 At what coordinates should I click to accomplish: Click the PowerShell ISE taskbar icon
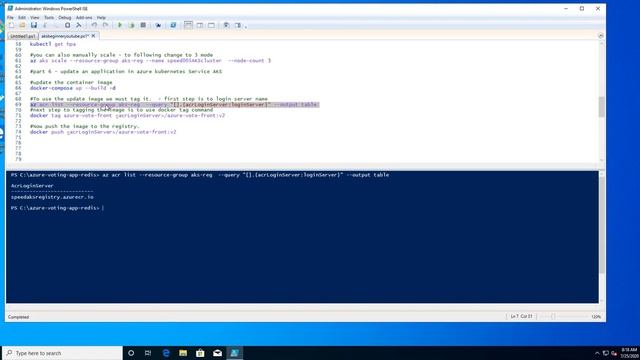point(234,353)
